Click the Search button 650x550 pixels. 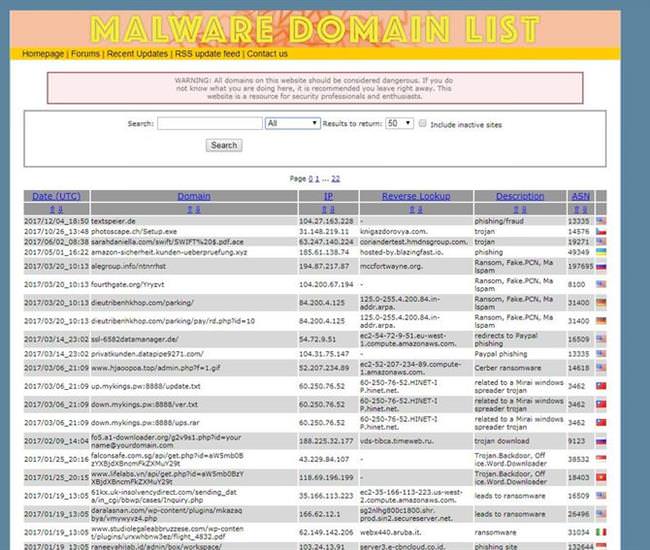(224, 145)
